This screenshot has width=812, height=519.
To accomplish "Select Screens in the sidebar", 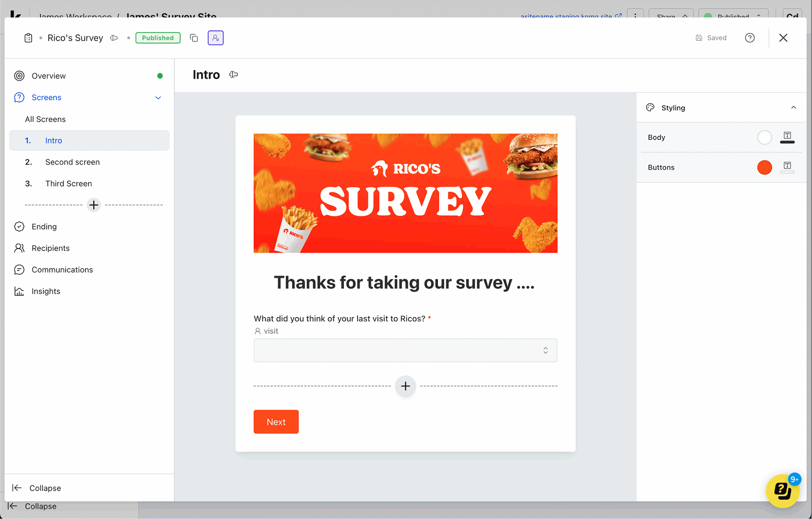I will click(46, 98).
